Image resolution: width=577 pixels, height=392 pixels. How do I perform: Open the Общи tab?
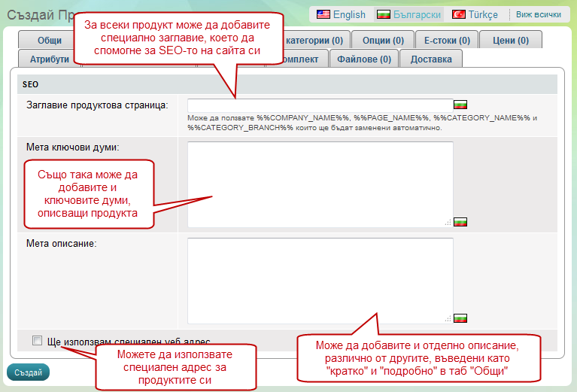50,41
